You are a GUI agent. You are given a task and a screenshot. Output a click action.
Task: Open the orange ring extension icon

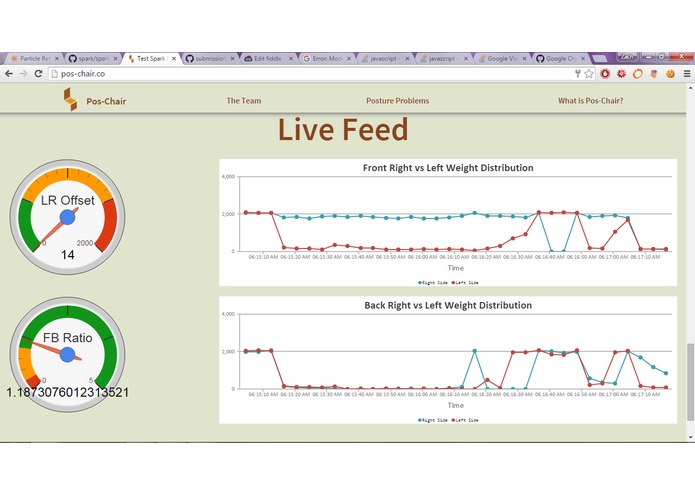637,74
